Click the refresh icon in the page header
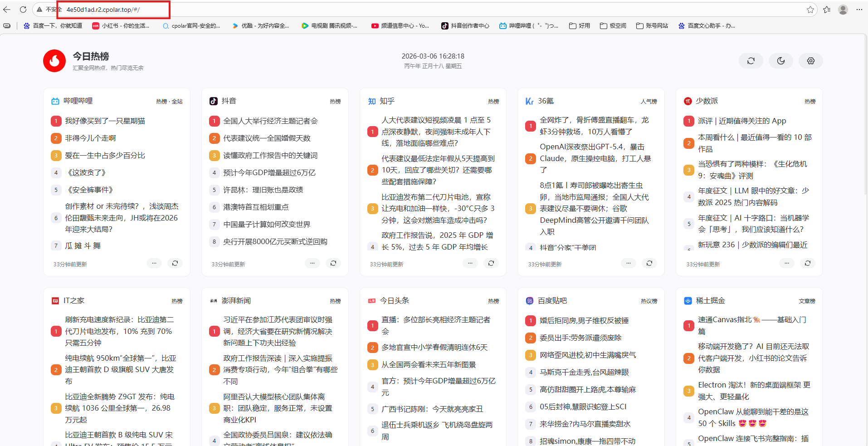 pos(751,61)
